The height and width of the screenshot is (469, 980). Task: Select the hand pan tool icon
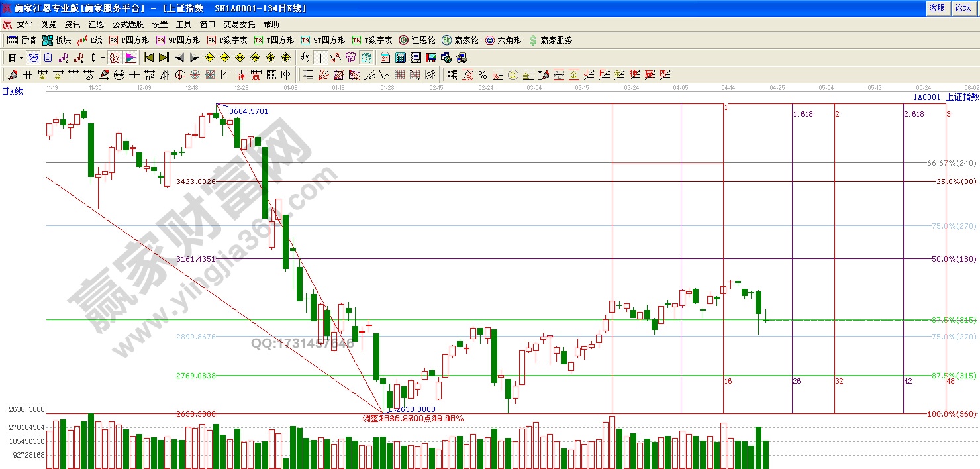(x=305, y=58)
